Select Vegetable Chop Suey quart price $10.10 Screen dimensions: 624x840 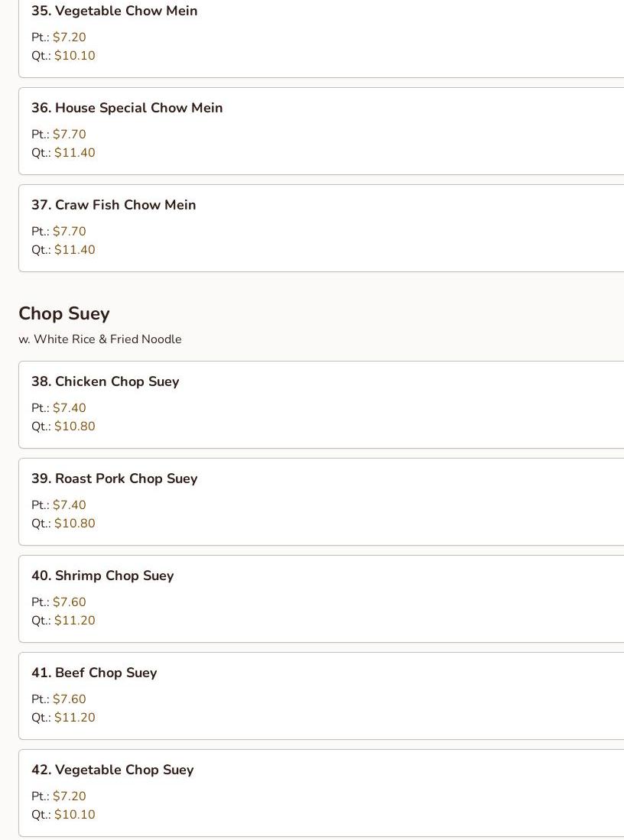pyautogui.click(x=75, y=815)
